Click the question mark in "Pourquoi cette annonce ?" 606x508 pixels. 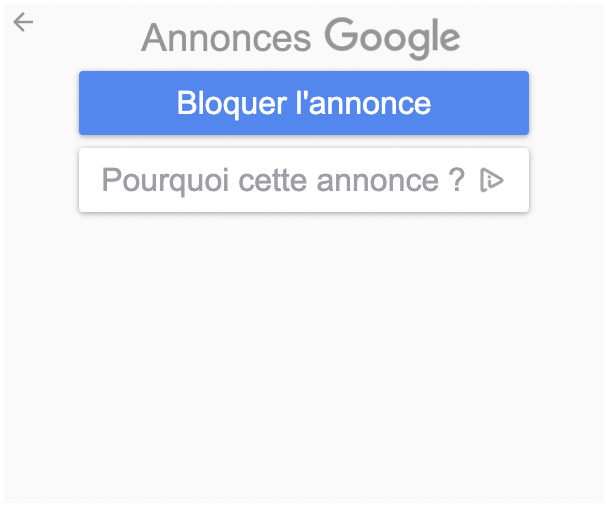(x=457, y=180)
